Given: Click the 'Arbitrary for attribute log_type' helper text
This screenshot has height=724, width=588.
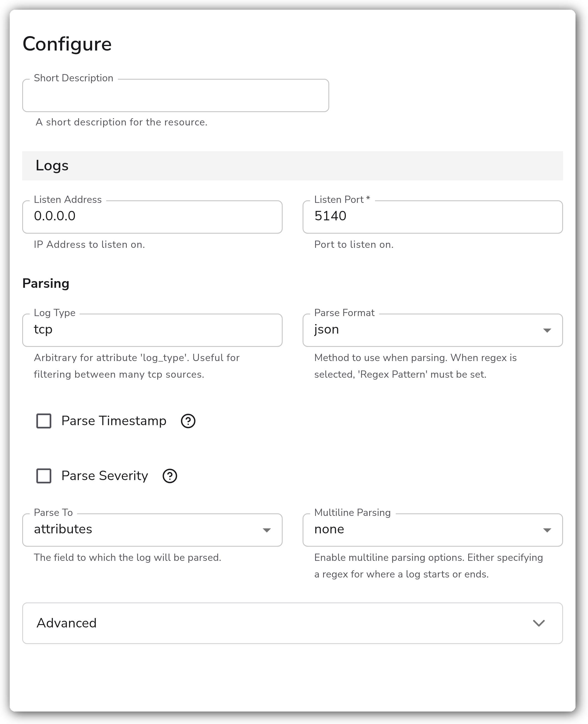Looking at the screenshot, I should (136, 366).
